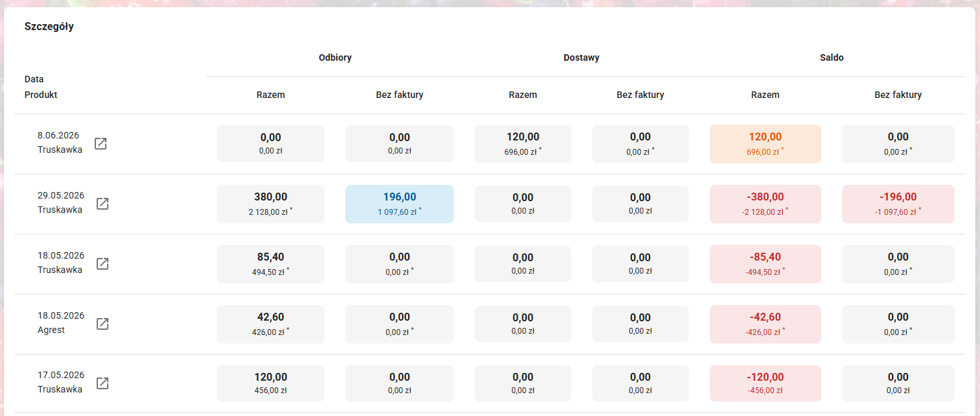Open the 18.05.2026 Agrest record icon
Viewport: 980px width, 416px height.
(103, 324)
